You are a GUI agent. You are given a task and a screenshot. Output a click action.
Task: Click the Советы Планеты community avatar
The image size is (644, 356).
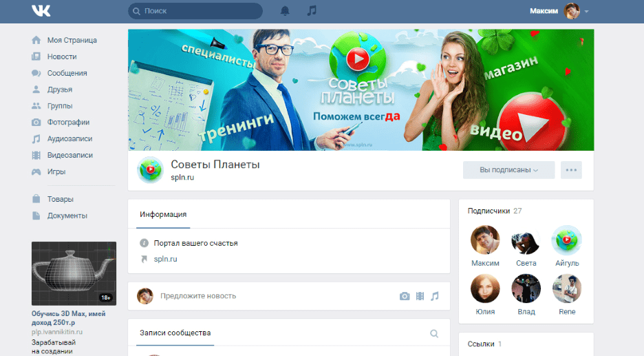[150, 170]
